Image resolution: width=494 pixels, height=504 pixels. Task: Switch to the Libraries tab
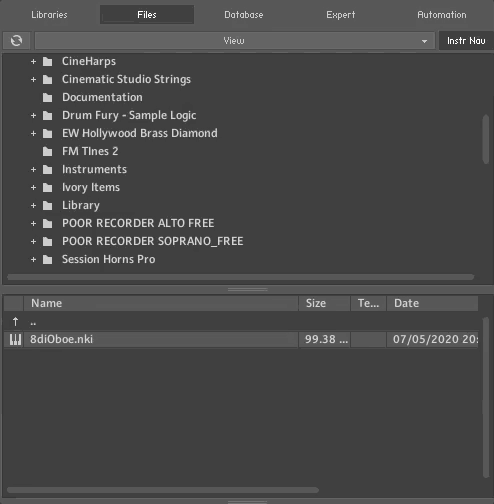tap(49, 15)
